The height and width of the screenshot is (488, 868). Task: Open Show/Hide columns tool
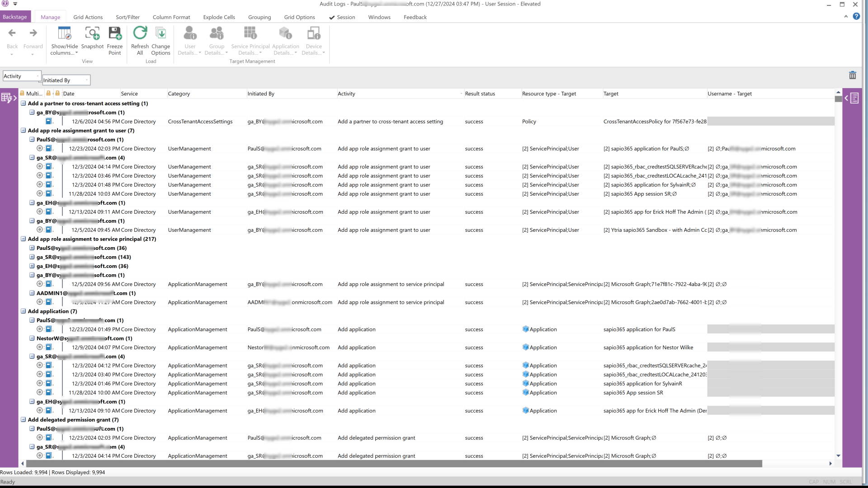[64, 34]
